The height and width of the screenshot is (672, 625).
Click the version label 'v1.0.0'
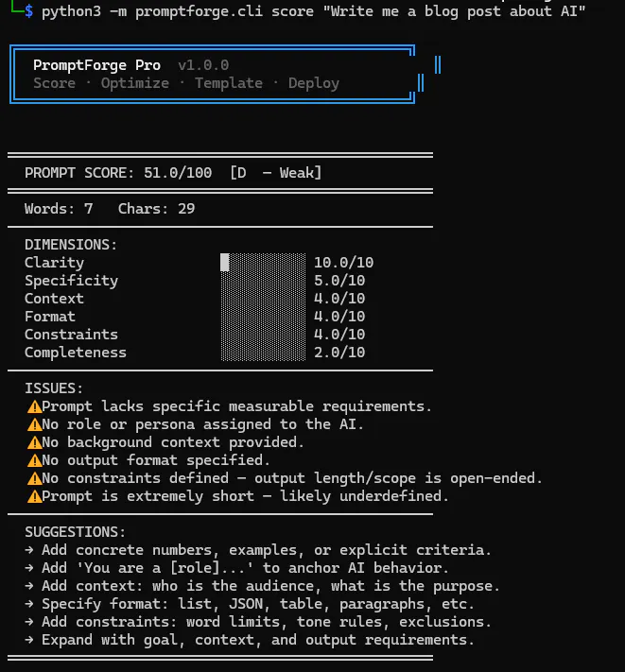[203, 65]
